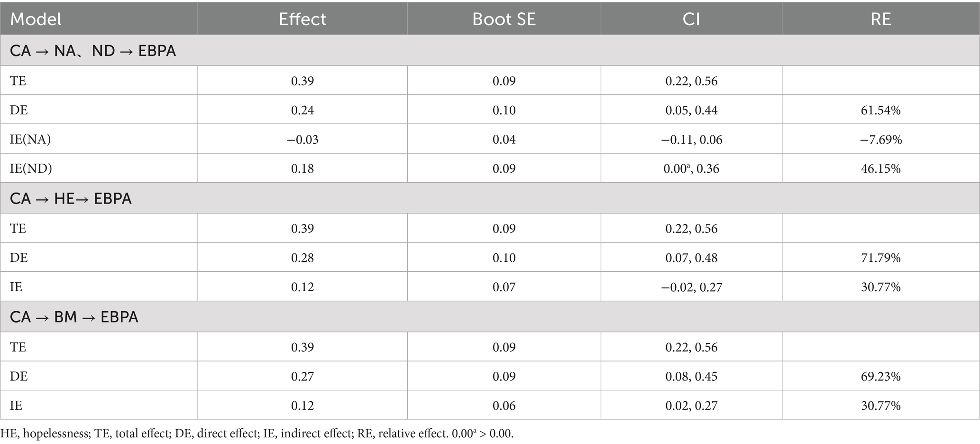The width and height of the screenshot is (980, 444).
Task: Click the Model column header
Action: pyautogui.click(x=36, y=19)
